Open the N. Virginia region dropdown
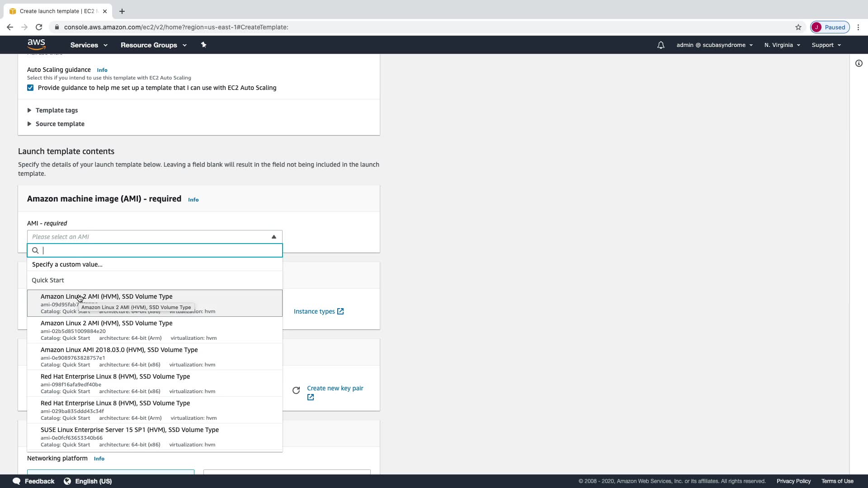The image size is (868, 488). (782, 45)
